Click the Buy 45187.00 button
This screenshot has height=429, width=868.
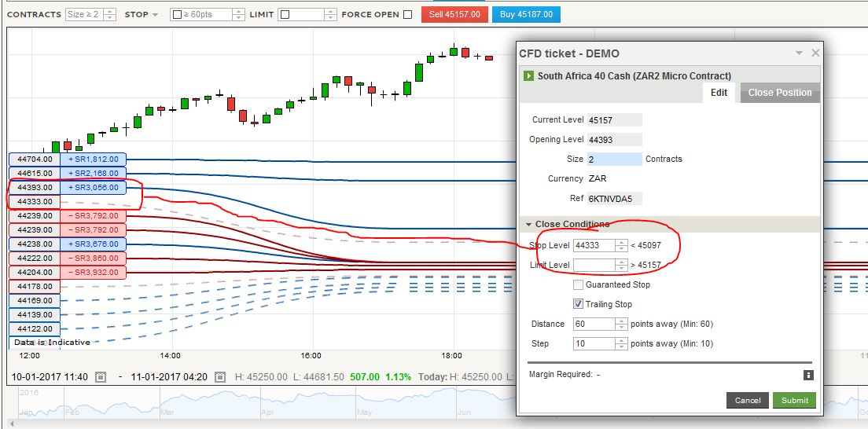[x=526, y=14]
